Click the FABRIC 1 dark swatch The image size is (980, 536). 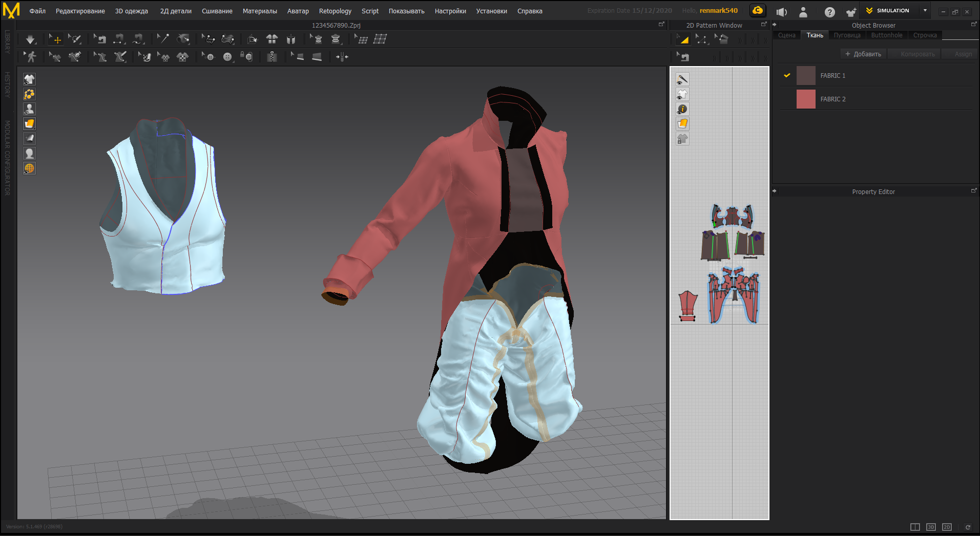click(x=806, y=75)
